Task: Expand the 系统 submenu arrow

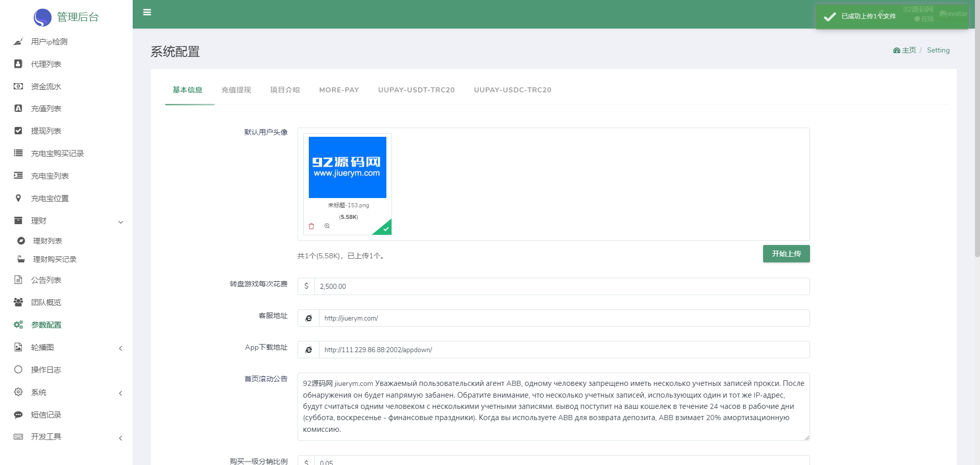Action: pos(120,393)
